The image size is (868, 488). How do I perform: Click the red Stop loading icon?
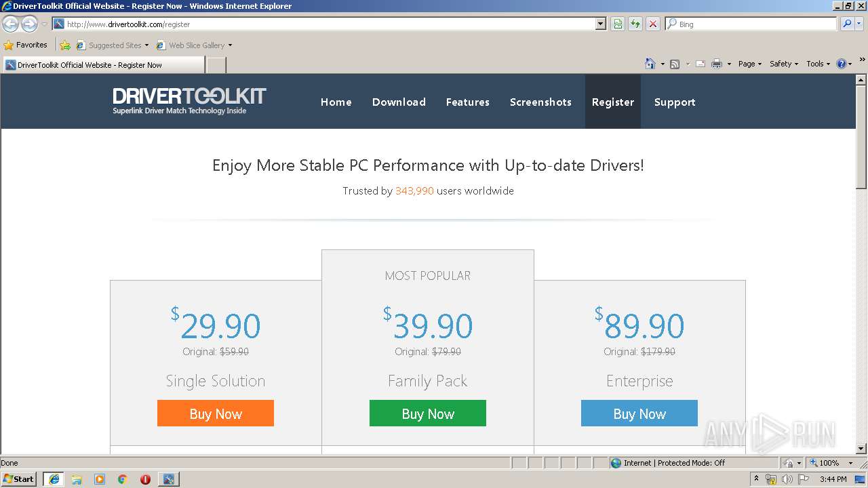point(653,24)
